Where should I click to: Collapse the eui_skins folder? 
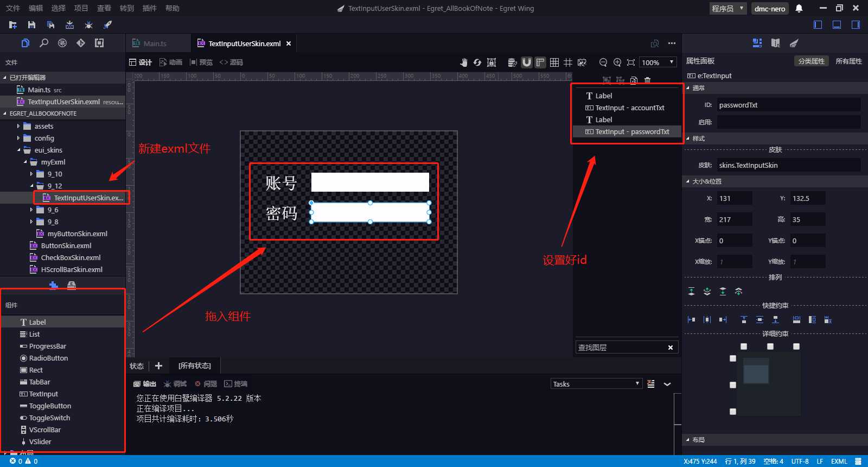pos(18,150)
